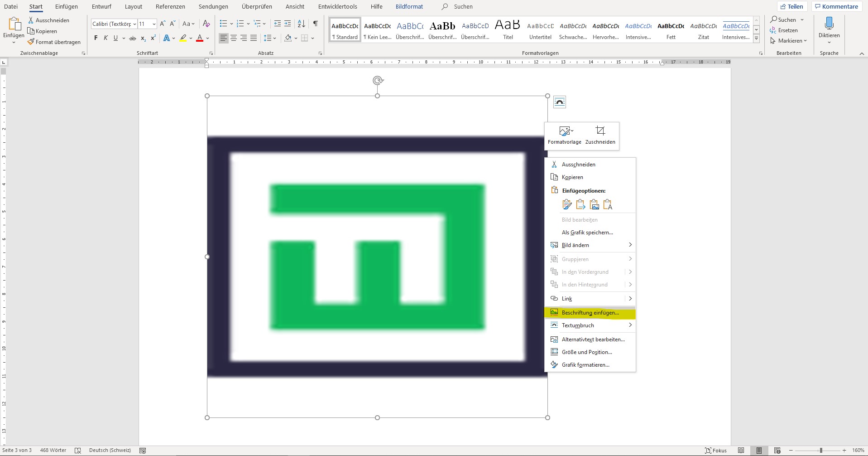Screen dimensions: 868x456
Task: Click Ersetzen in Bearbeiten group
Action: 784,30
